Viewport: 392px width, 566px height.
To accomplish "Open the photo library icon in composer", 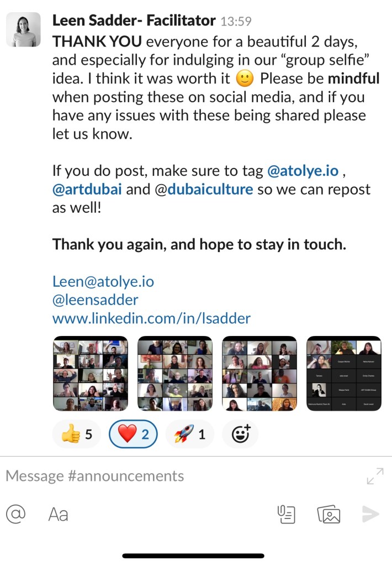I will coord(329,515).
